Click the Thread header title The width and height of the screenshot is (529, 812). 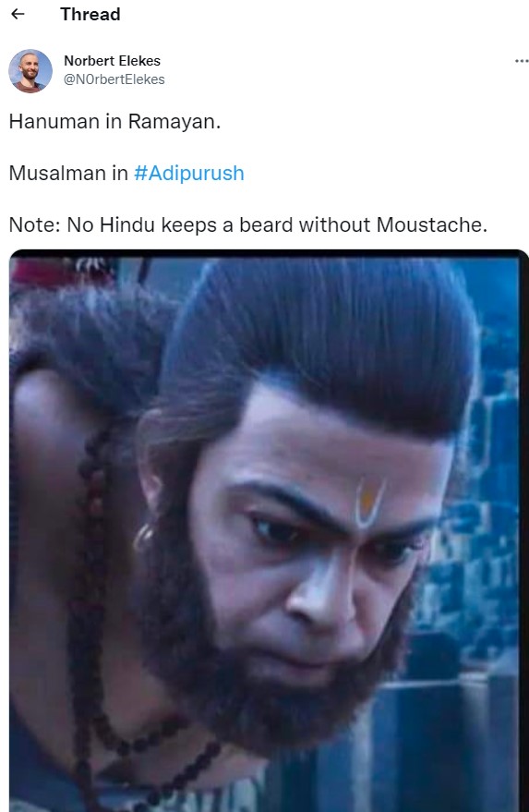coord(90,14)
